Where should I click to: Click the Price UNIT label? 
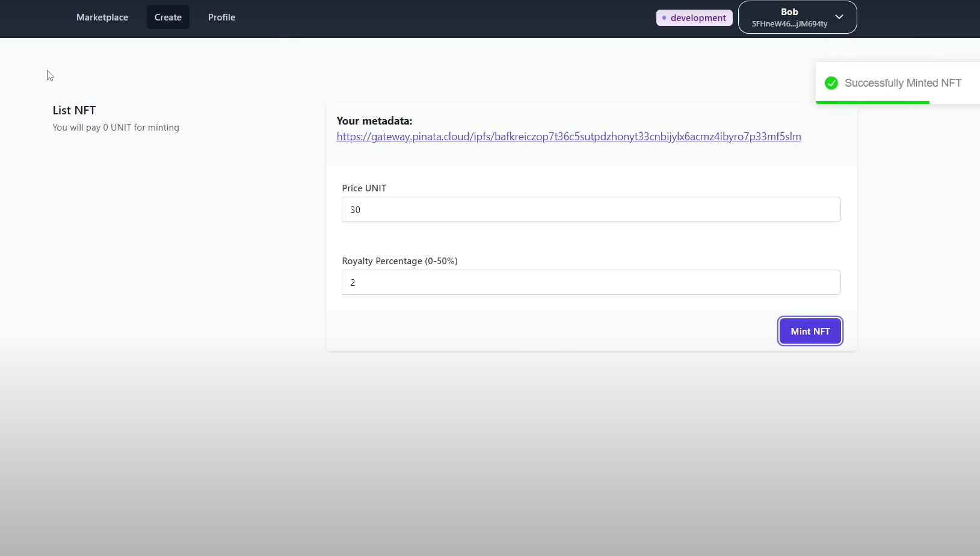364,188
